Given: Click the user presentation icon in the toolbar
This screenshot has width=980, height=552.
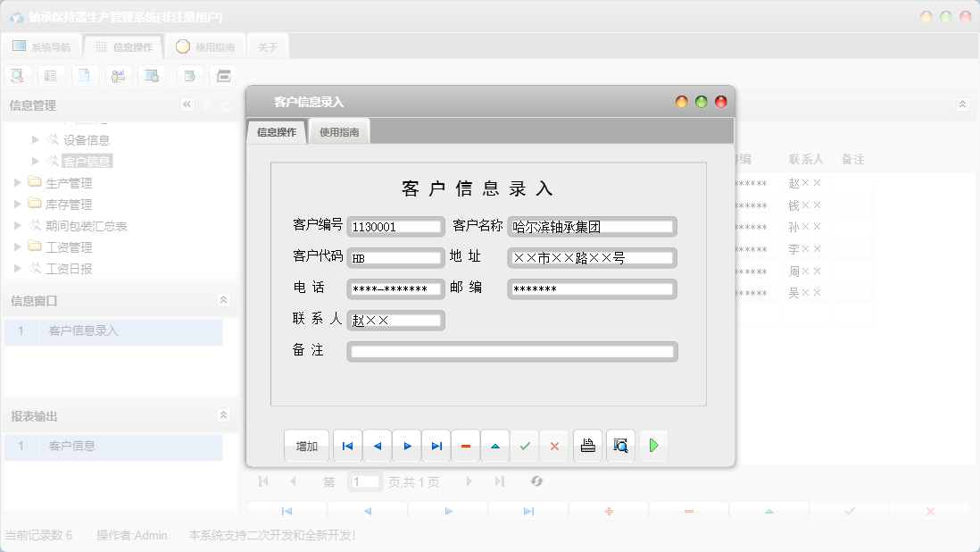Looking at the screenshot, I should (117, 75).
